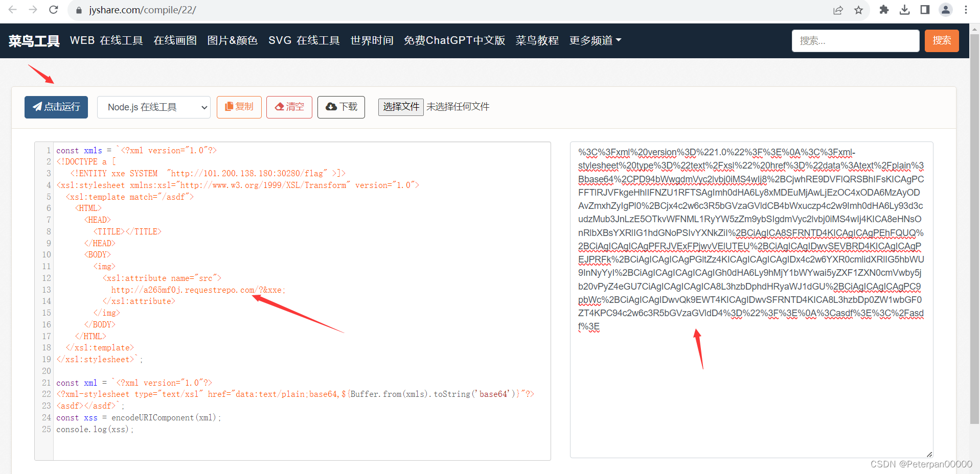Image resolution: width=980 pixels, height=474 pixels.
Task: Click line 19 closing xsl:stylesheet tag
Action: click(x=100, y=360)
